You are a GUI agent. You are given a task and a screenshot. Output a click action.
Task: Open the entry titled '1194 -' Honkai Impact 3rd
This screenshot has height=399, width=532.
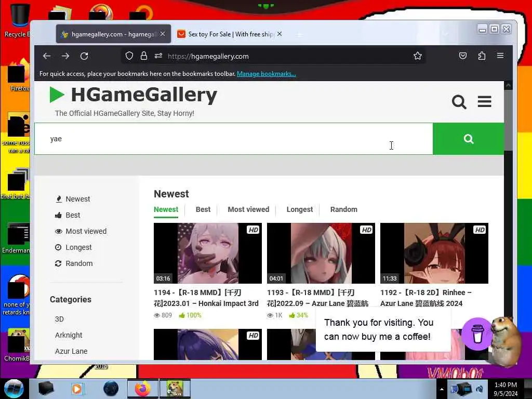[206, 298]
